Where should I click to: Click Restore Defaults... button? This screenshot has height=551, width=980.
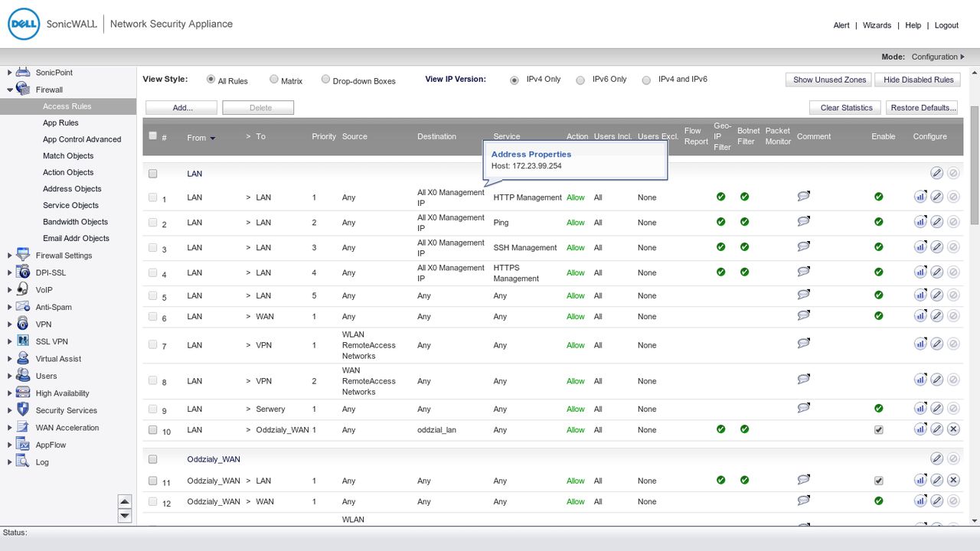pyautogui.click(x=923, y=108)
